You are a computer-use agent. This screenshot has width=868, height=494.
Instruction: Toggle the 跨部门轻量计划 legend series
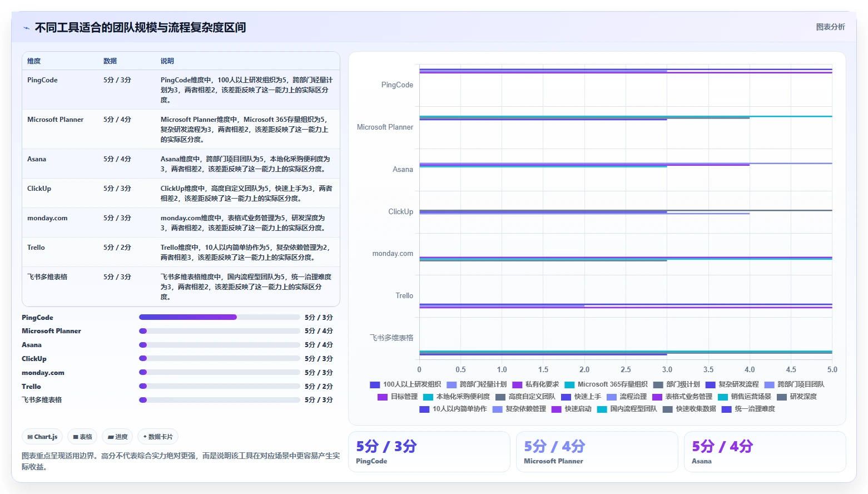(477, 384)
